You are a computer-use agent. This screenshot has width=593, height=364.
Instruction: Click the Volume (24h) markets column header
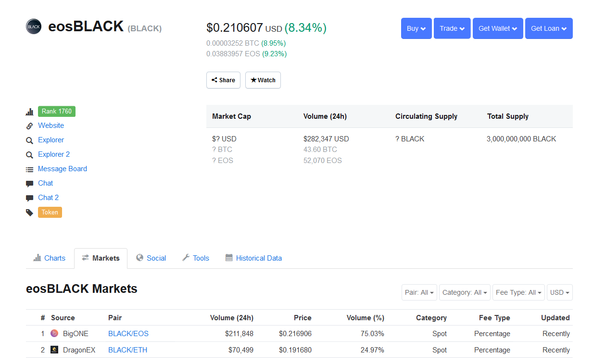pyautogui.click(x=232, y=318)
